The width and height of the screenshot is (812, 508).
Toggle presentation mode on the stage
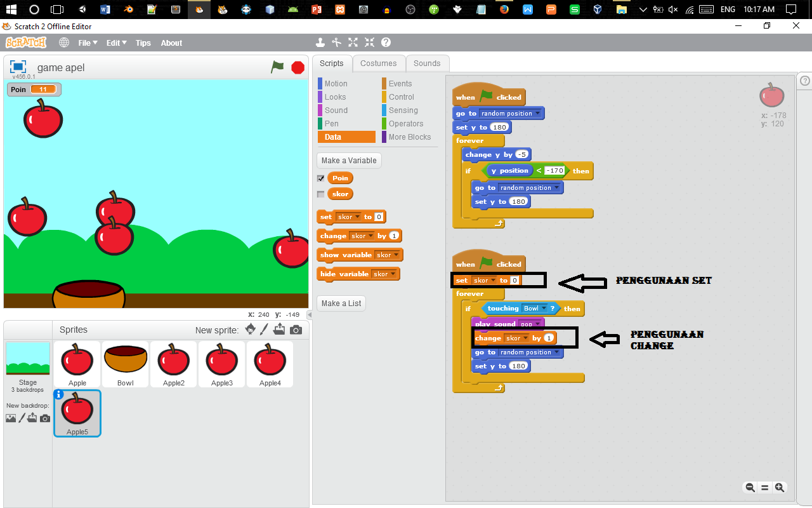tap(17, 67)
